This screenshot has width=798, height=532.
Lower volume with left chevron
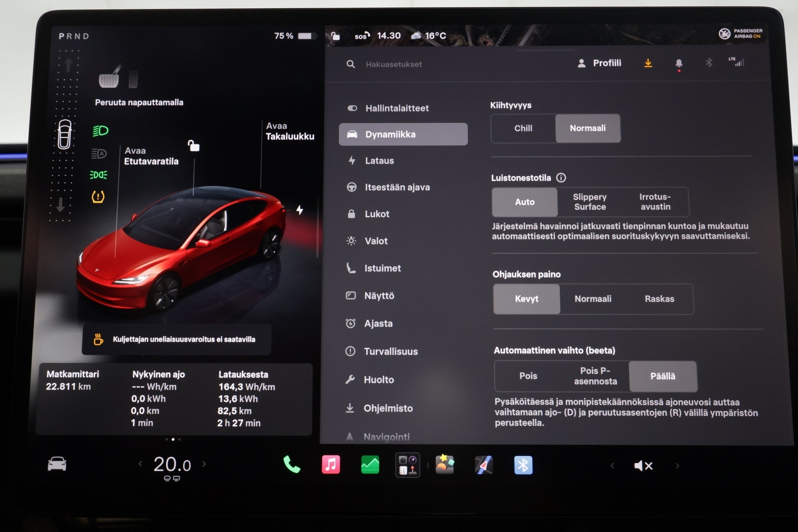point(612,465)
